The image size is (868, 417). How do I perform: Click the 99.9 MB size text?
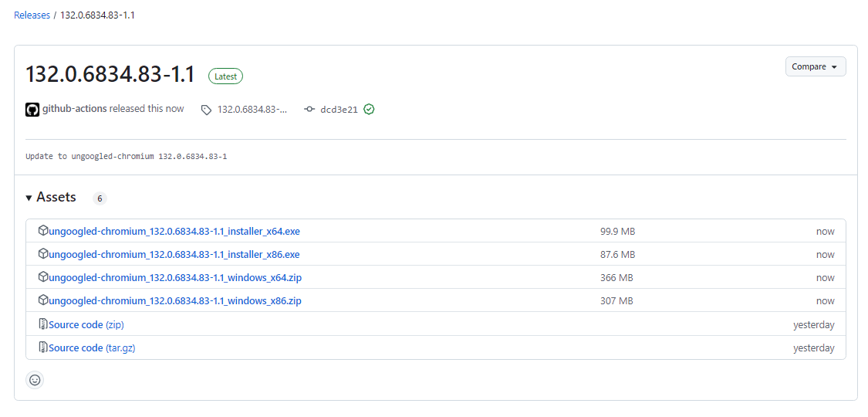coord(617,232)
